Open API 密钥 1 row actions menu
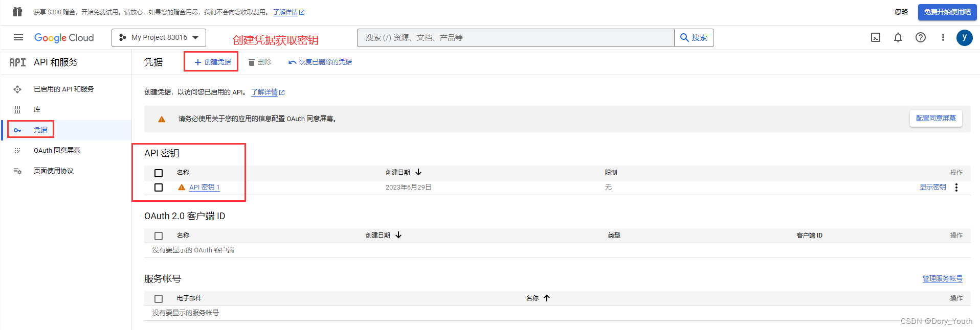 [956, 187]
